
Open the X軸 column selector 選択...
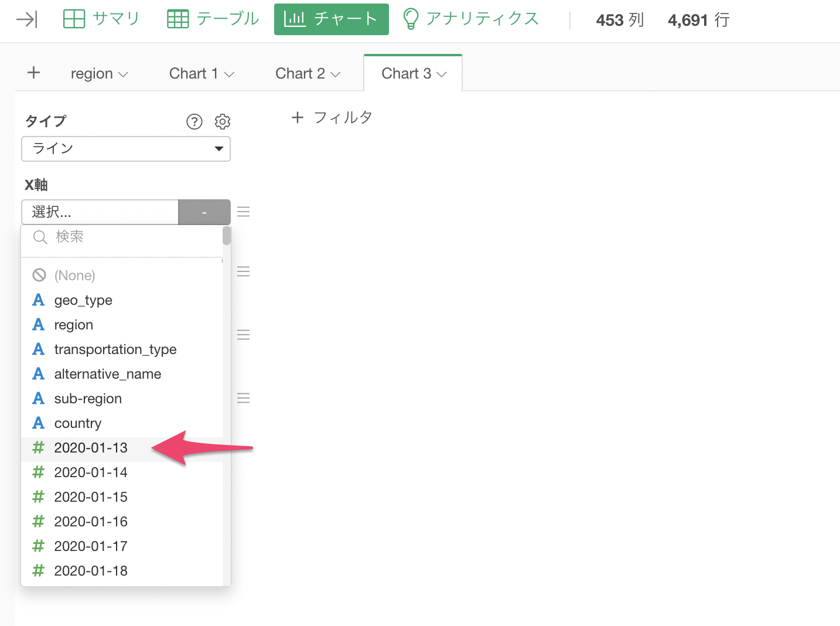click(100, 212)
